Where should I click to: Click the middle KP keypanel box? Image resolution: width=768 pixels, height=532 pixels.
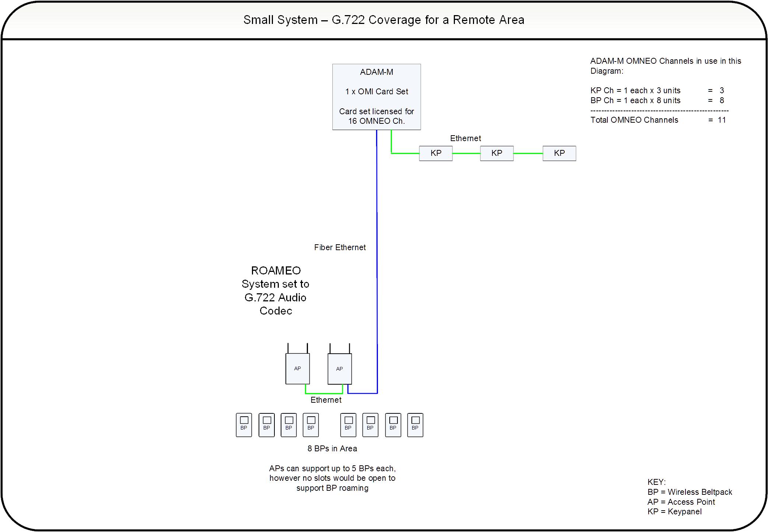point(497,153)
